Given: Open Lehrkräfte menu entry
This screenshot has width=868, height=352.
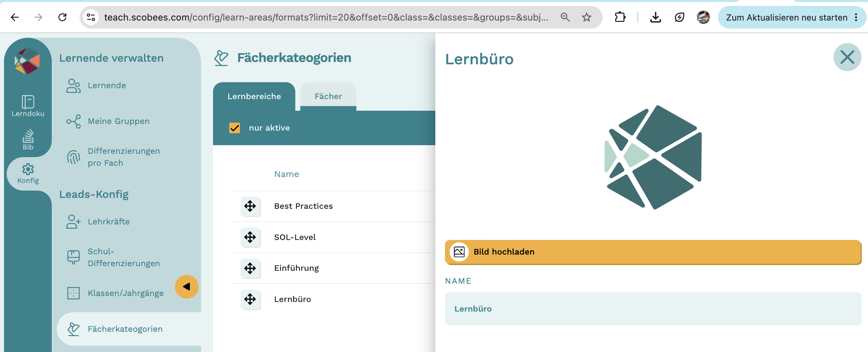Looking at the screenshot, I should [98, 221].
